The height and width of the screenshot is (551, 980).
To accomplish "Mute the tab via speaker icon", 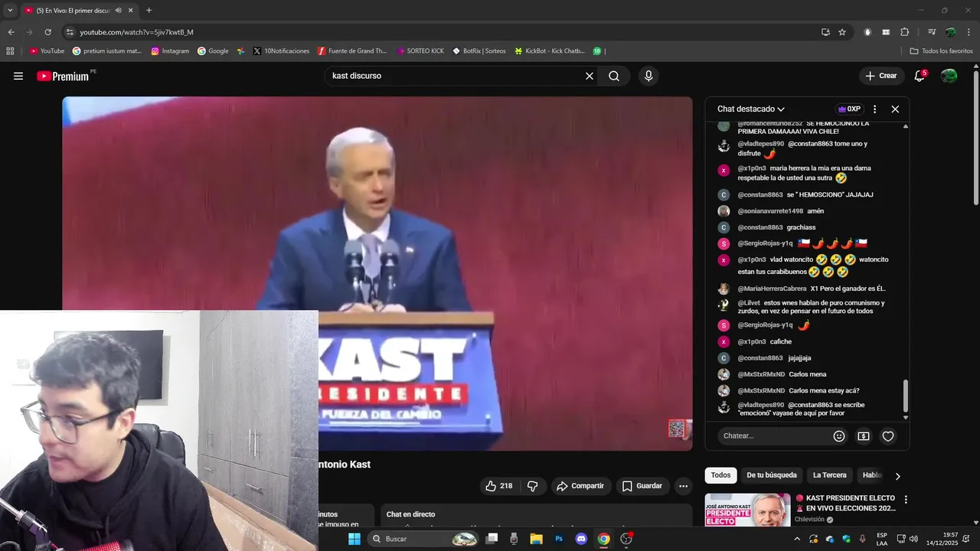I will [x=119, y=11].
